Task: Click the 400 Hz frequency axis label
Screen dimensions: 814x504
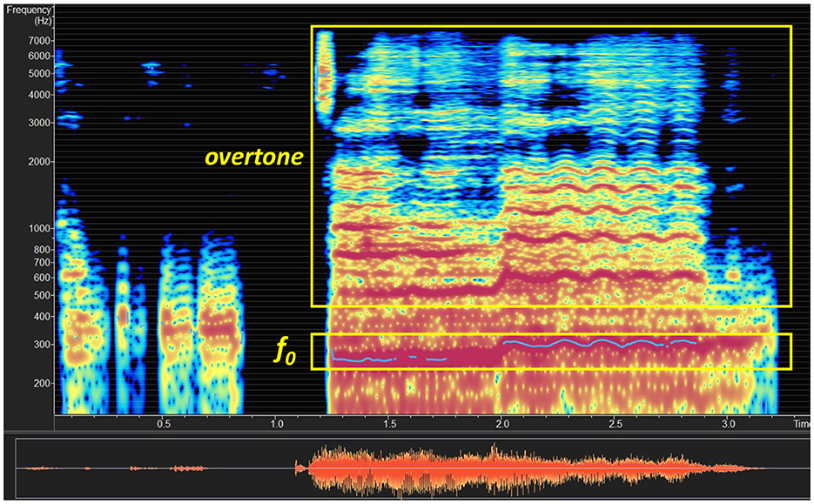Action: click(42, 317)
